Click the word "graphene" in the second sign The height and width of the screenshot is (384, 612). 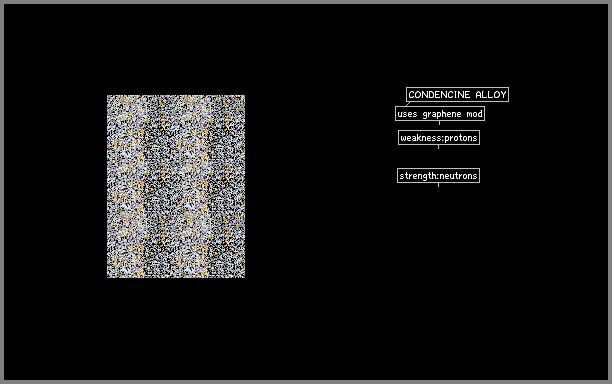[x=442, y=114]
